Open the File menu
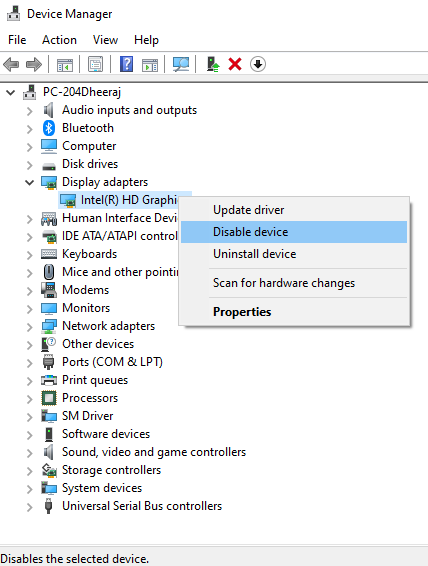428x566 pixels. pyautogui.click(x=17, y=40)
